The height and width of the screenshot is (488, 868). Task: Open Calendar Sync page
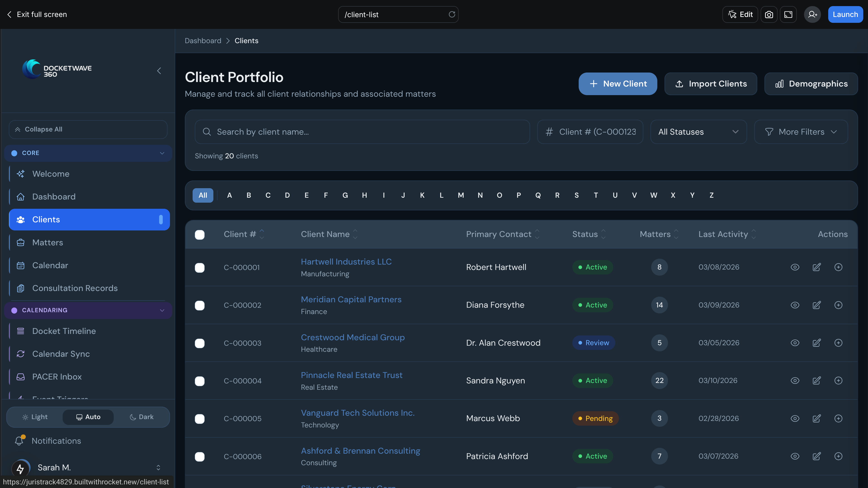[x=89, y=354]
